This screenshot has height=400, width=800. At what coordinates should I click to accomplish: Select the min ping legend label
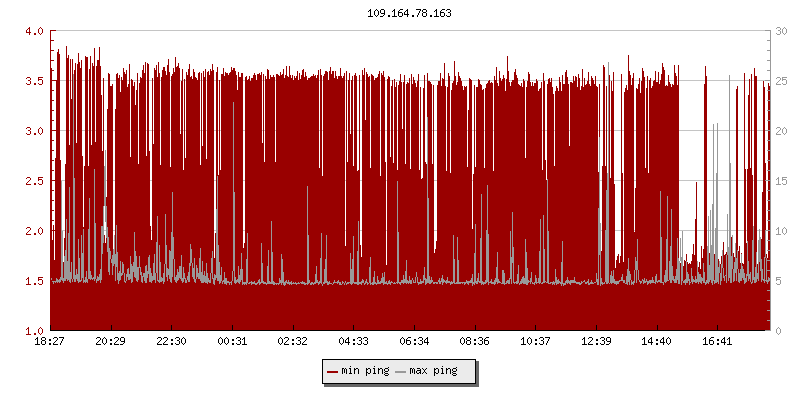(x=363, y=371)
